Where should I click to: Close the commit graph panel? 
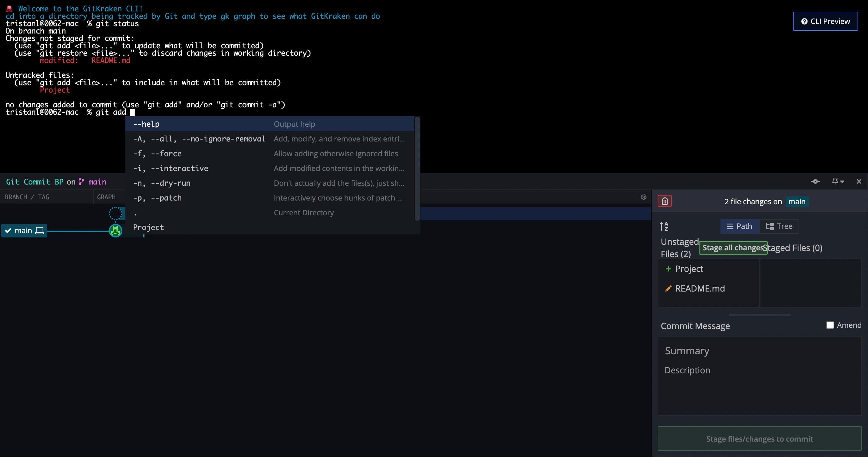[858, 182]
